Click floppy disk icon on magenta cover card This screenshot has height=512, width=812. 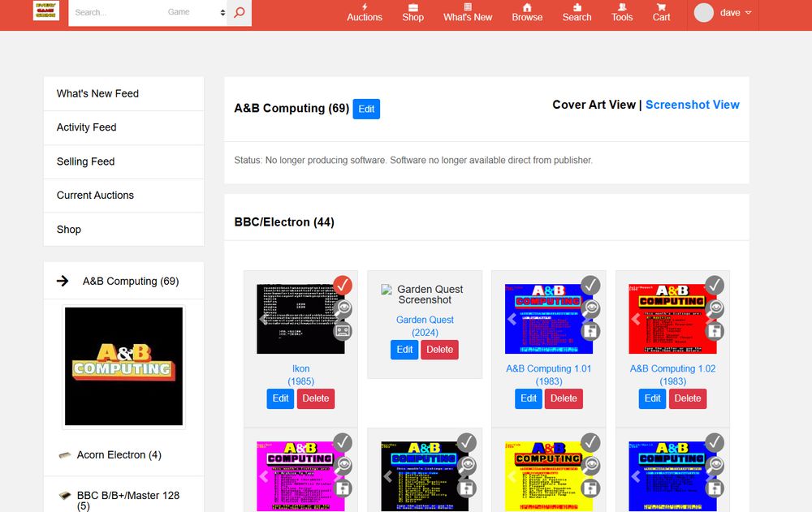343,488
